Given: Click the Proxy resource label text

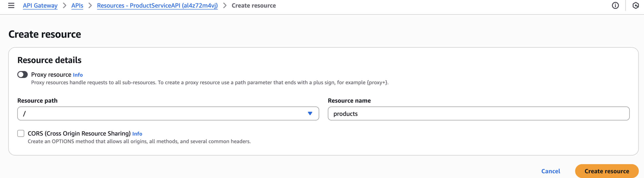Looking at the screenshot, I should pyautogui.click(x=51, y=75).
